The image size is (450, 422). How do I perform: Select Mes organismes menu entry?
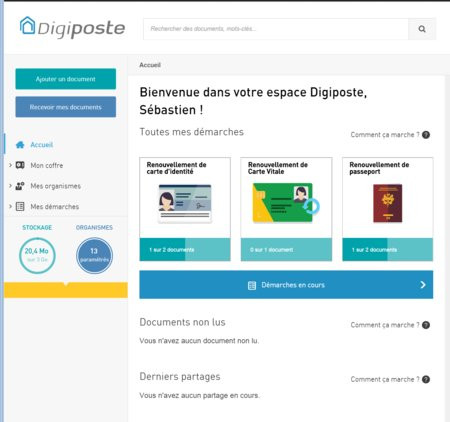56,186
